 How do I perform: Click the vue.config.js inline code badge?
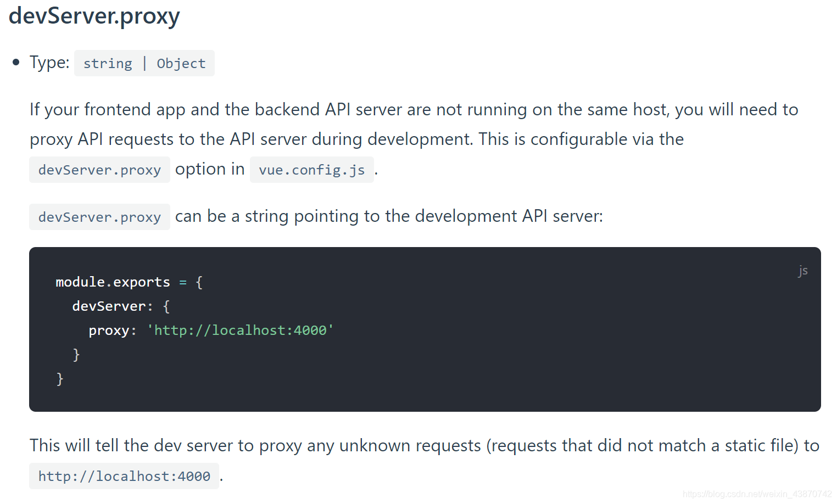click(x=311, y=170)
